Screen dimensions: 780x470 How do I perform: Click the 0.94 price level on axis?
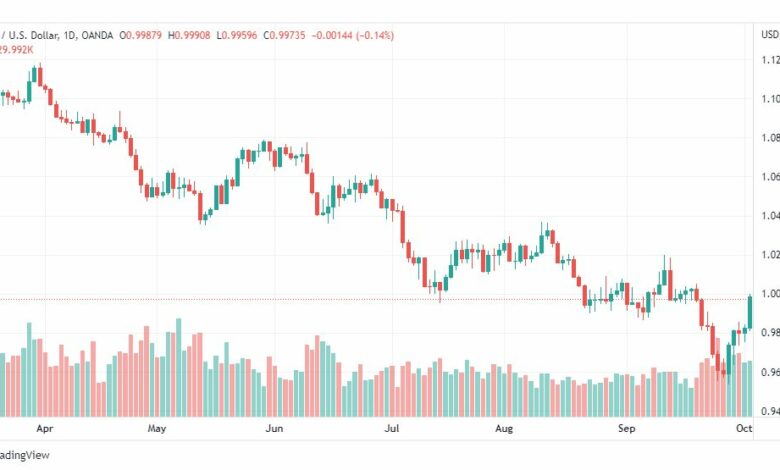(770, 411)
